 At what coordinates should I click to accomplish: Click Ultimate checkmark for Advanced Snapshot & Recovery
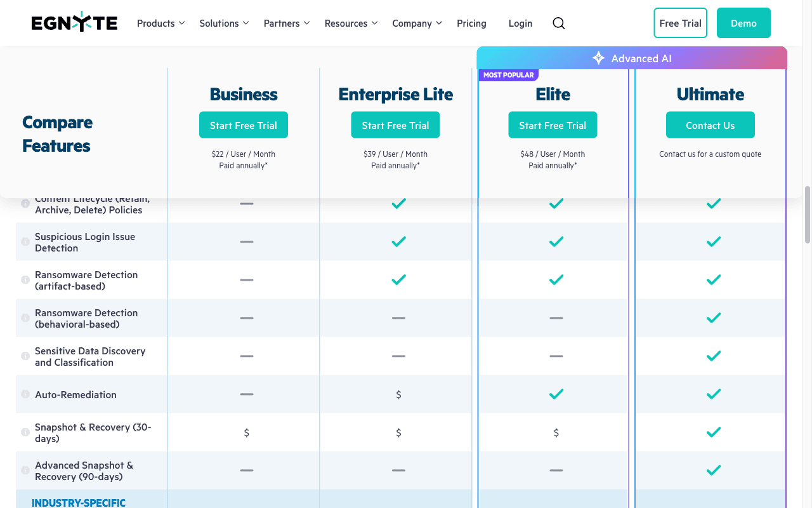click(x=714, y=471)
